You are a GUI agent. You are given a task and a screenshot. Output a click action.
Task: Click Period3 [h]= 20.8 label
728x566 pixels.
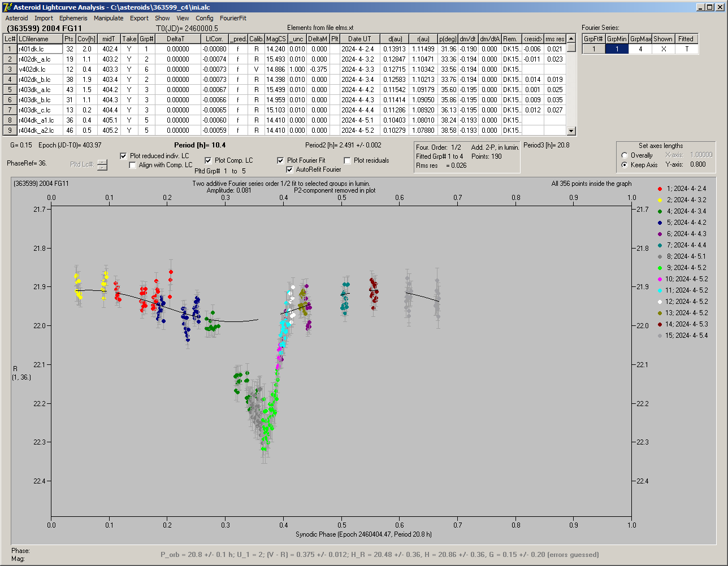(547, 145)
